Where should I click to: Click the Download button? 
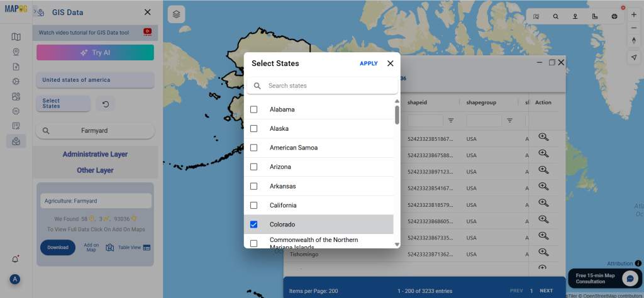point(58,247)
